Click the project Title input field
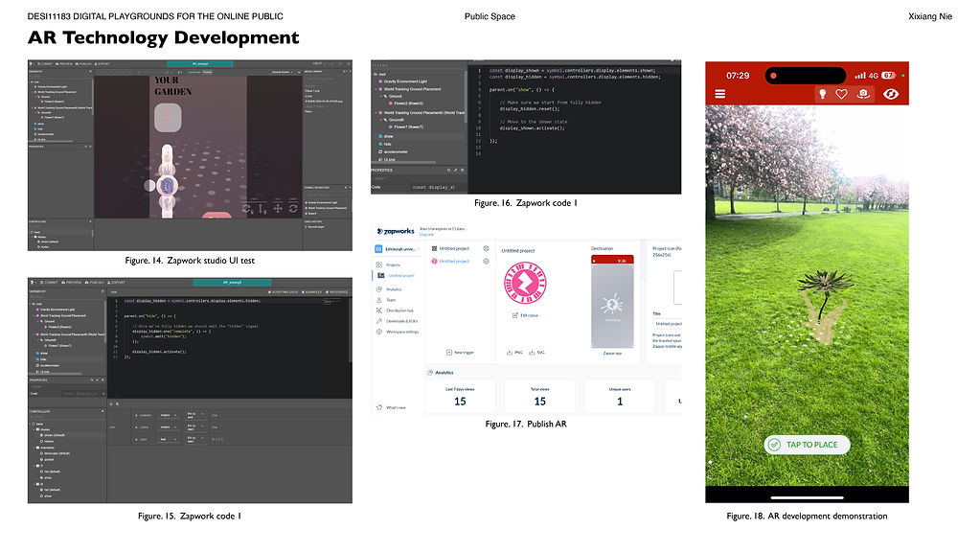This screenshot has width=980, height=552. 668,324
